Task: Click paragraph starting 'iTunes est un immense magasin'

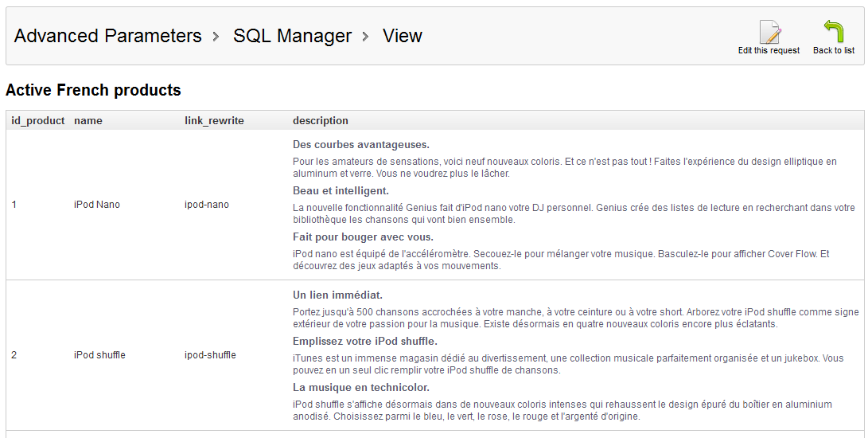Action: click(568, 364)
